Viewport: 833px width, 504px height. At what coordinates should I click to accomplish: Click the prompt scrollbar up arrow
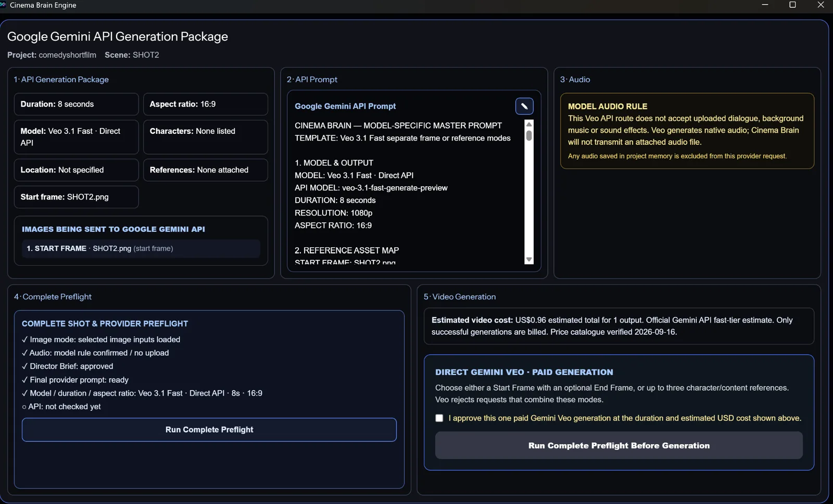[529, 124]
